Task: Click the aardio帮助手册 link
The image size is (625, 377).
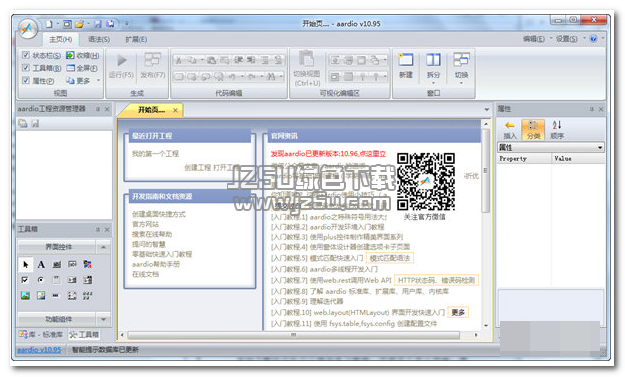Action: pos(156,264)
